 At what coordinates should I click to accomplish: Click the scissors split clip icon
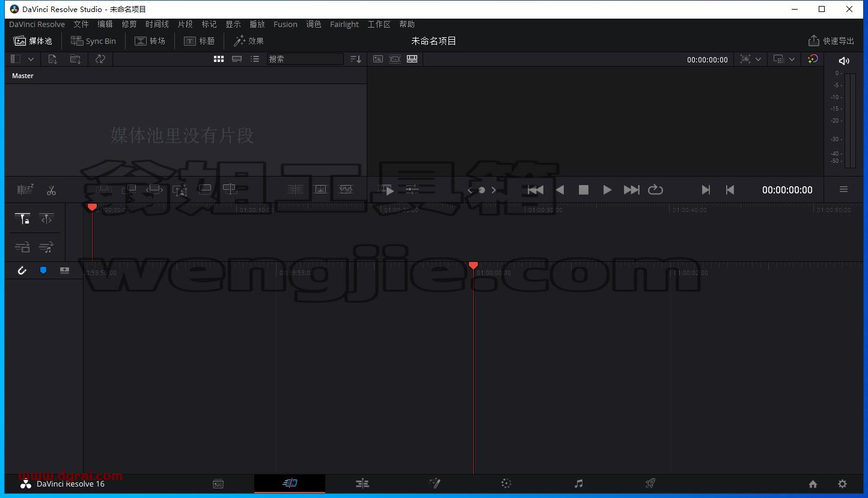pos(51,190)
